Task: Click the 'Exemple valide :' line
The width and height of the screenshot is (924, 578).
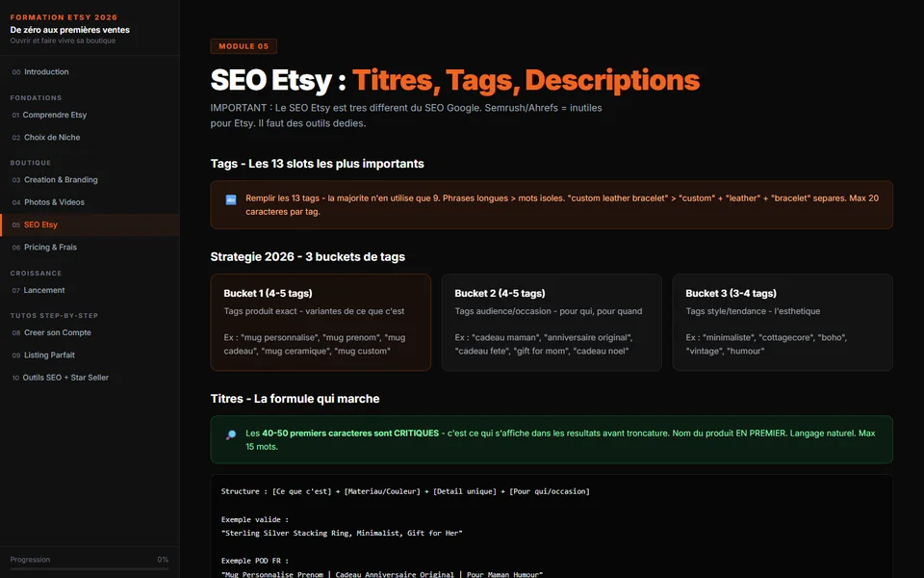Action: [255, 519]
